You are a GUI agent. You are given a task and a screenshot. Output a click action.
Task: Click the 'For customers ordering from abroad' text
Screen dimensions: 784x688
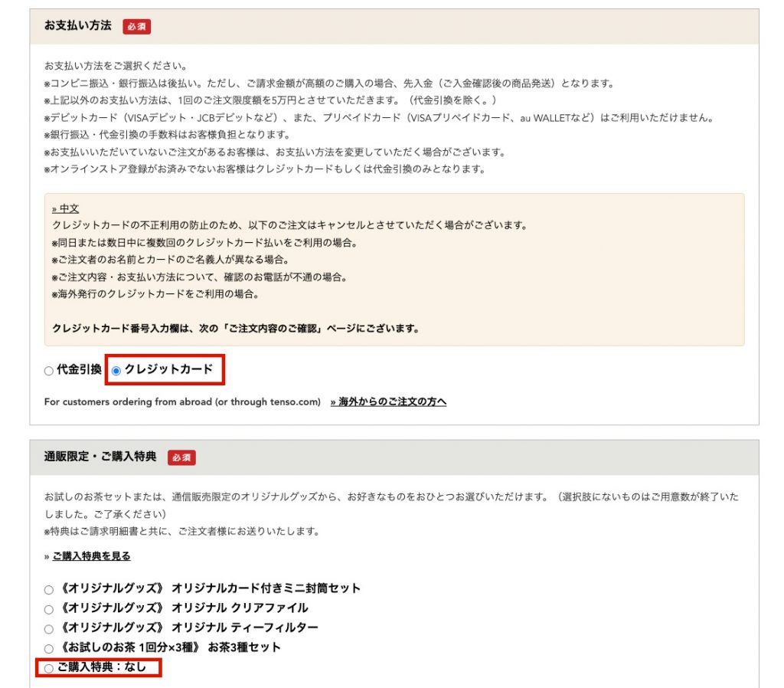pyautogui.click(x=182, y=402)
